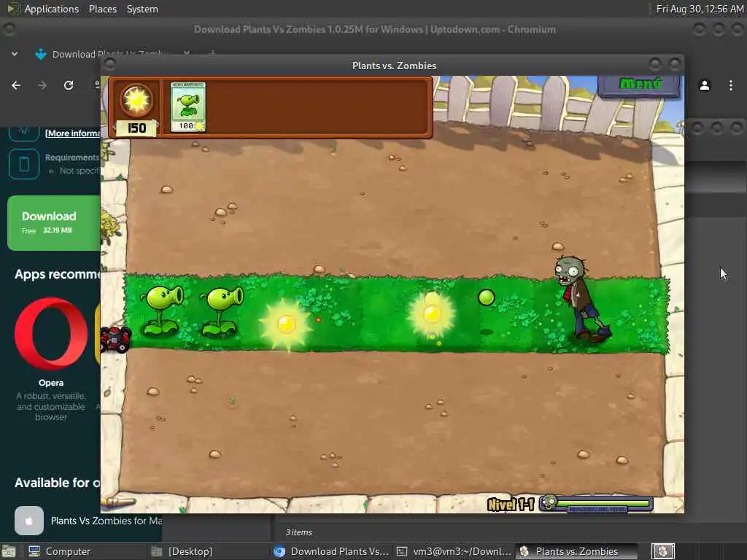747x560 pixels.
Task: Click the show desktop icon in taskbar
Action: tap(9, 551)
